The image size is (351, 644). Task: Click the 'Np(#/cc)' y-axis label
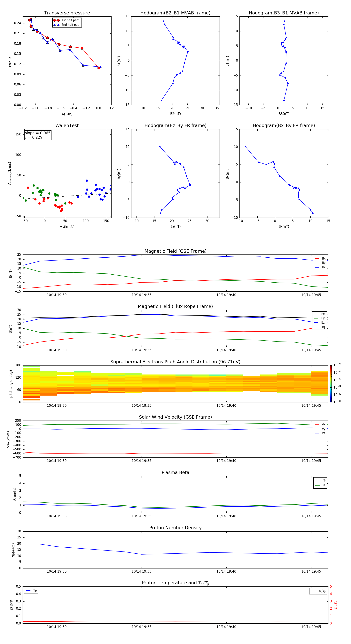(x=13, y=550)
